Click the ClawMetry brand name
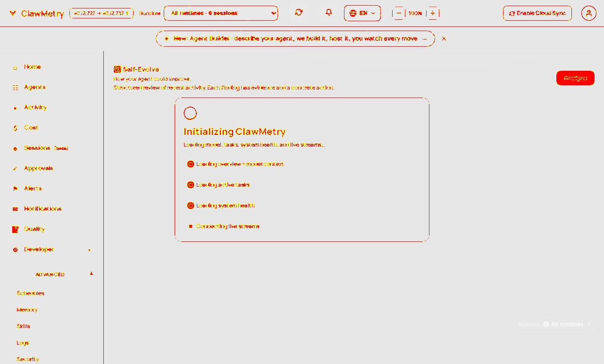 click(x=42, y=14)
